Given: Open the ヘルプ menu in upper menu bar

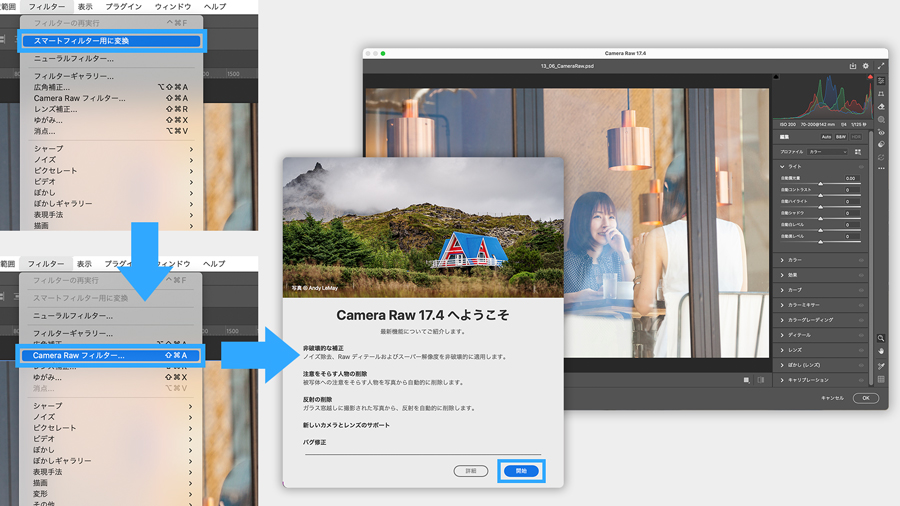Looking at the screenshot, I should point(215,6).
